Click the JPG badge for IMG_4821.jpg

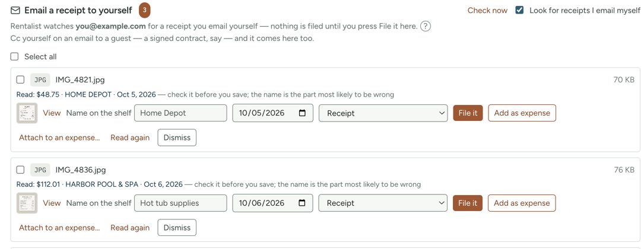[40, 80]
